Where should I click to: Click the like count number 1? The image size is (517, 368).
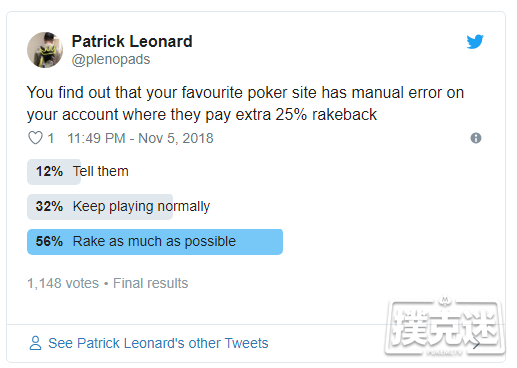click(x=51, y=138)
